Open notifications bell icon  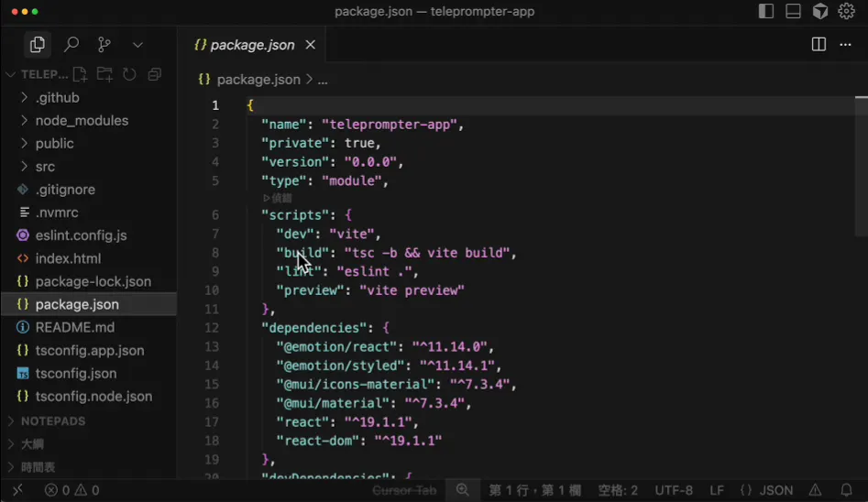click(846, 490)
